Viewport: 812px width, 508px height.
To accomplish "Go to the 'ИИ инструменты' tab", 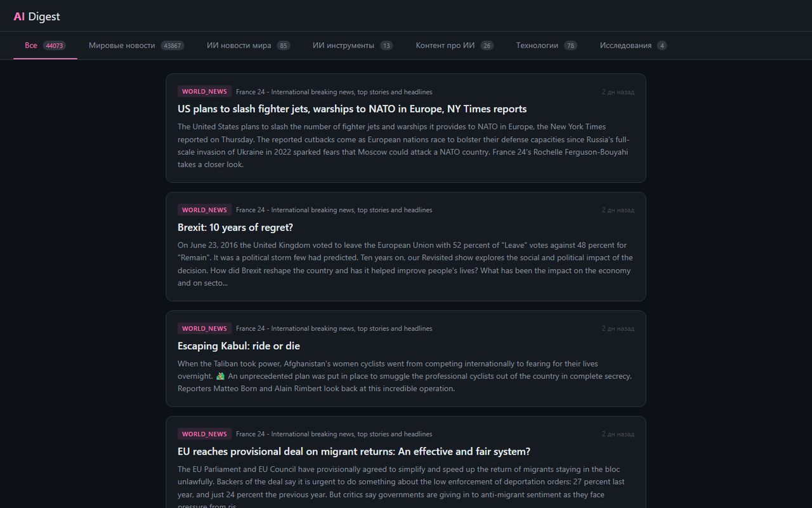I will coord(353,46).
